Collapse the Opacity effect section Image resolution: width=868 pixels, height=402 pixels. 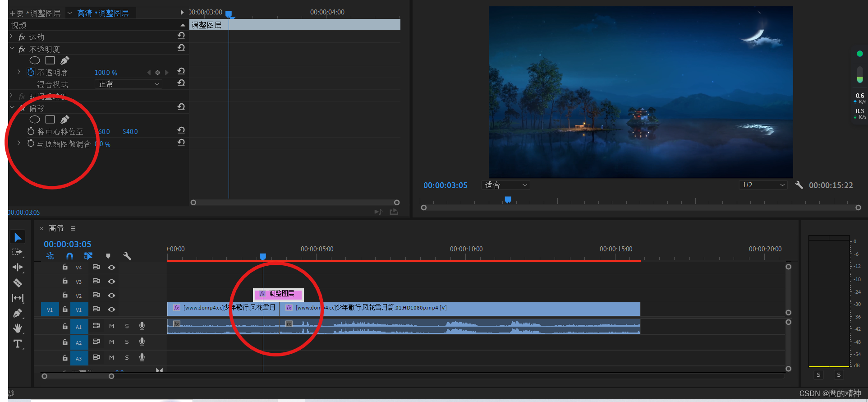point(11,48)
